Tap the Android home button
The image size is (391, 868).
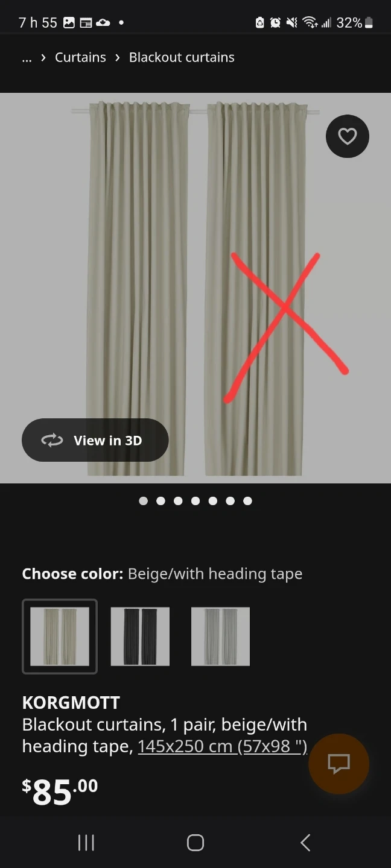(195, 842)
